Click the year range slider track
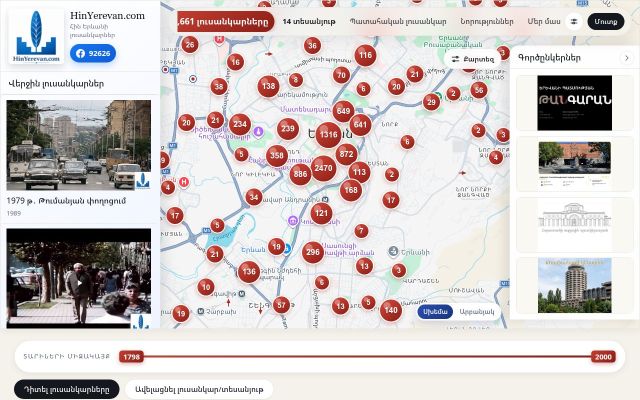Image resolution: width=640 pixels, height=400 pixels. click(367, 357)
